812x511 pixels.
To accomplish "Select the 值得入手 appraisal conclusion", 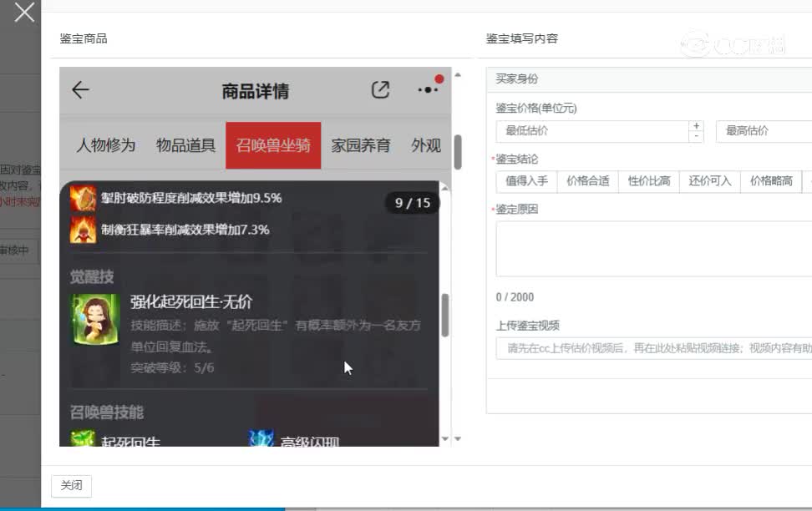I will click(526, 181).
